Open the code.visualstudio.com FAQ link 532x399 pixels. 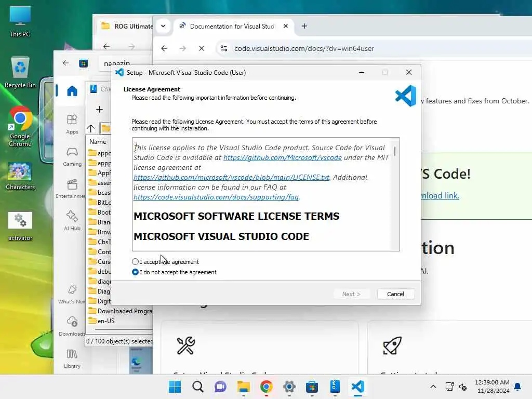coord(216,197)
